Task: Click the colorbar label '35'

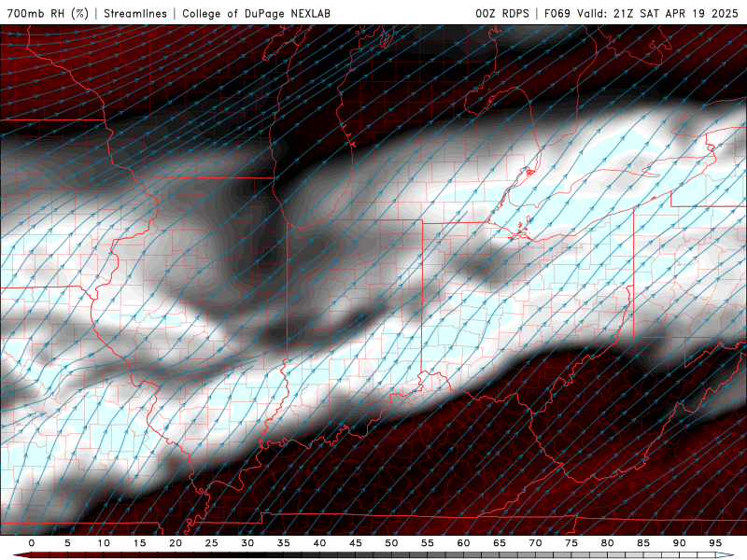Action: [284, 543]
